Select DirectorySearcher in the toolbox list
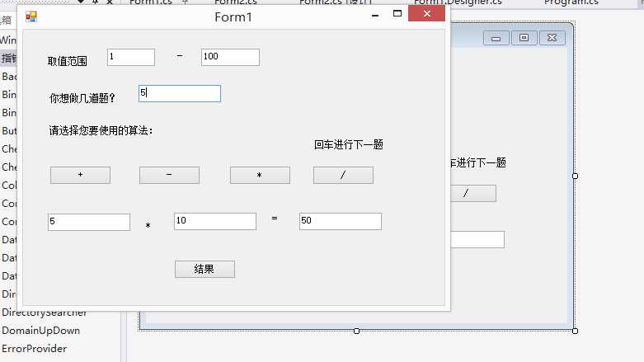Screen dimensions: 644x362 tap(45, 313)
